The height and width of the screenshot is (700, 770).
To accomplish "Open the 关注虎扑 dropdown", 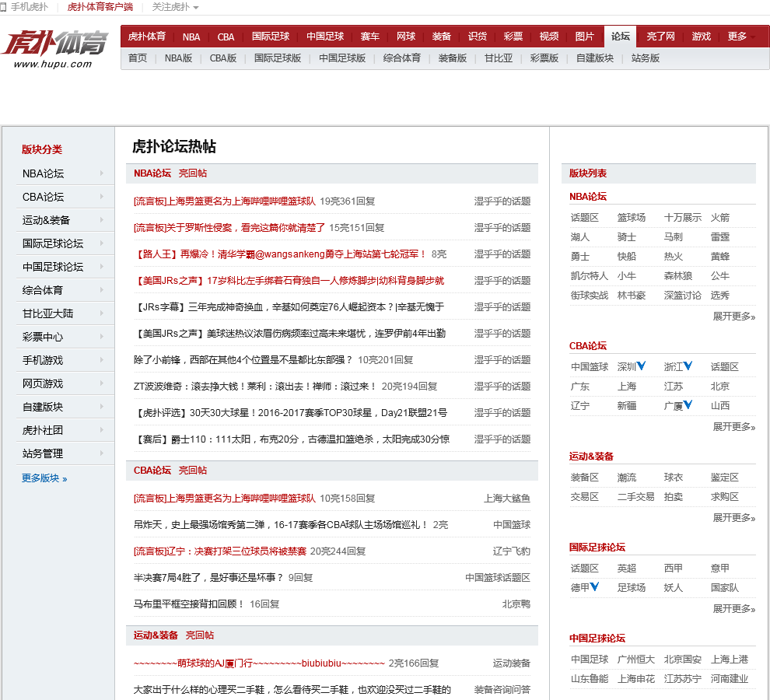I will pos(175,7).
